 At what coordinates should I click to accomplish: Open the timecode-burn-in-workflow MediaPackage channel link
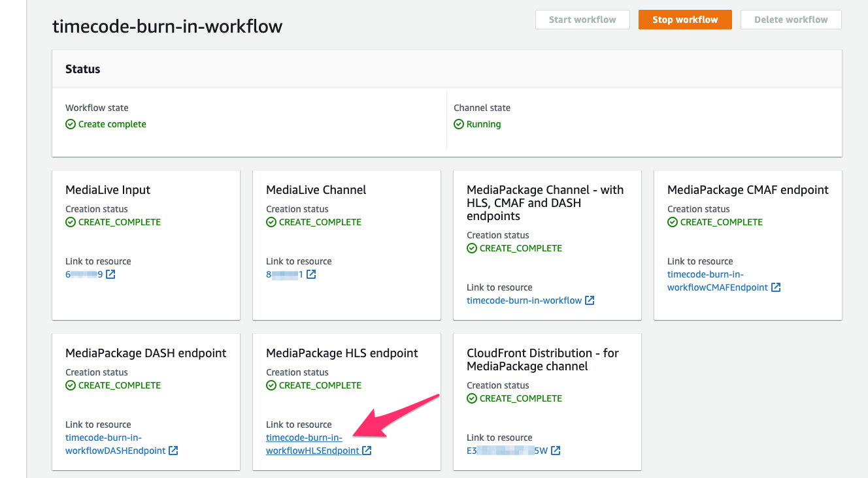coord(524,300)
